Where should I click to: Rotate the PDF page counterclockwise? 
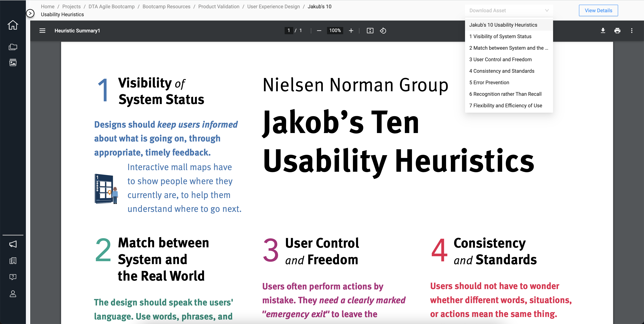click(383, 31)
